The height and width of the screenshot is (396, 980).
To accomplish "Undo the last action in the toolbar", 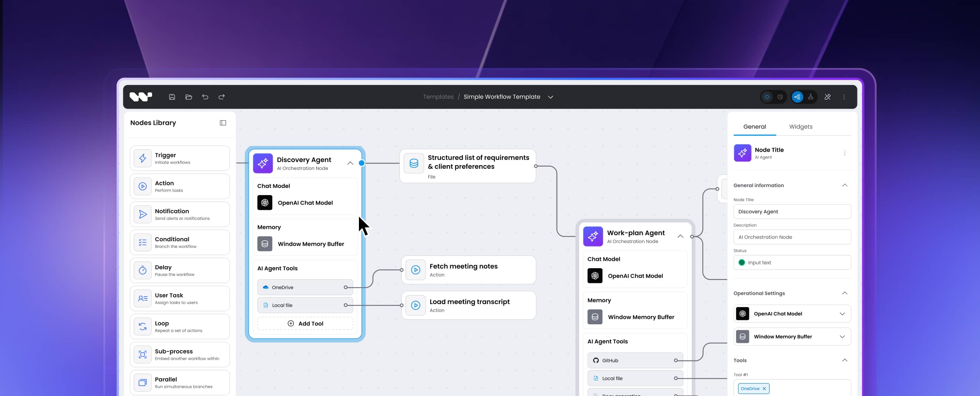I will click(205, 97).
